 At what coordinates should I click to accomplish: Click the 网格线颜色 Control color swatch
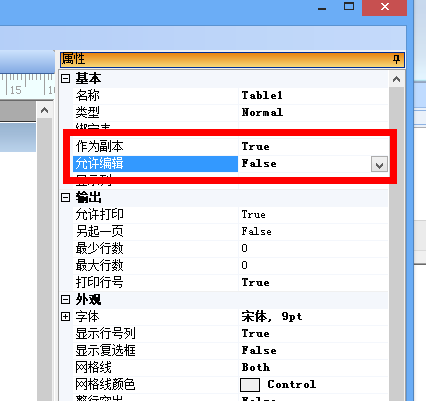(x=250, y=385)
